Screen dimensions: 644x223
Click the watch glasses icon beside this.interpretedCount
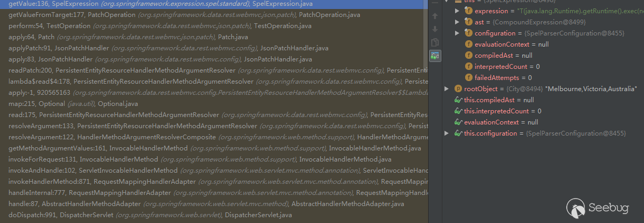[x=458, y=111]
